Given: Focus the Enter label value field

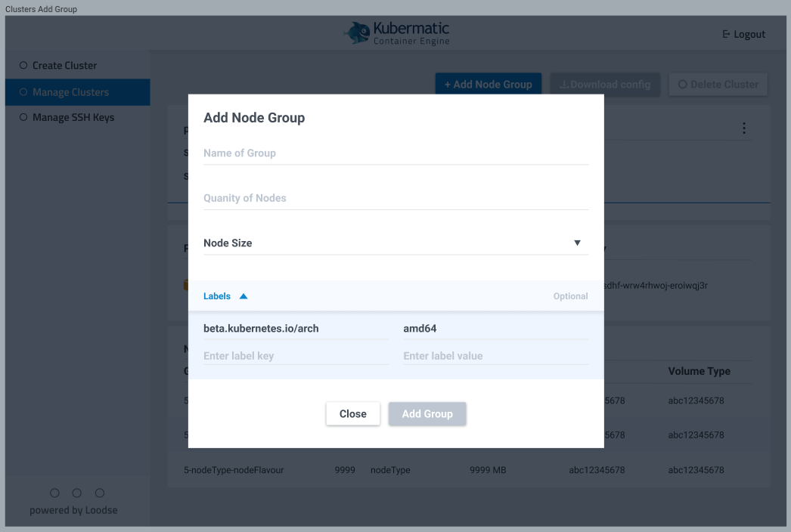Looking at the screenshot, I should click(496, 356).
